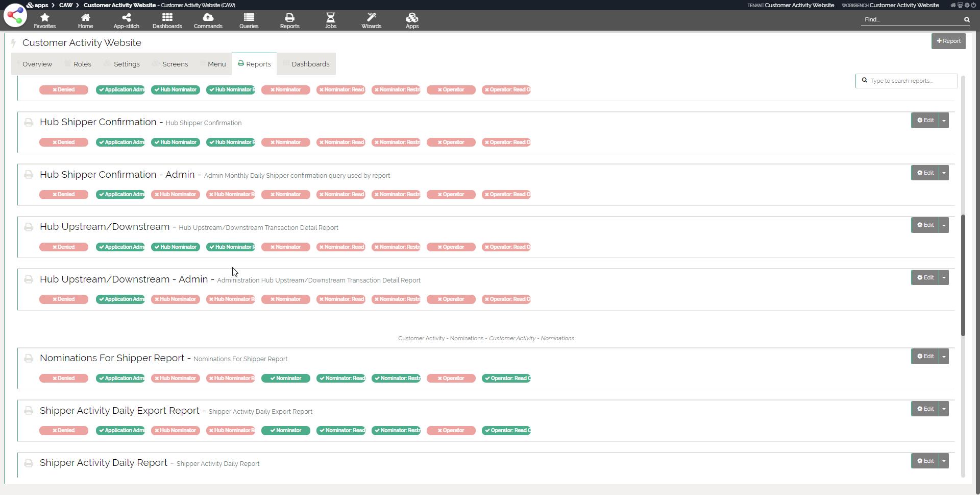The height and width of the screenshot is (495, 980).
Task: Launch the Wizards wand icon
Action: [x=371, y=20]
